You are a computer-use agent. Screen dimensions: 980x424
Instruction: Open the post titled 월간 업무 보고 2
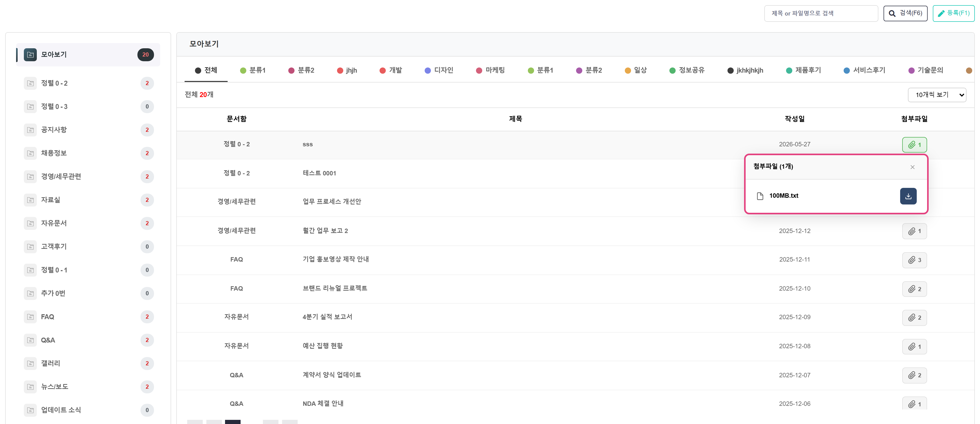[x=325, y=231]
